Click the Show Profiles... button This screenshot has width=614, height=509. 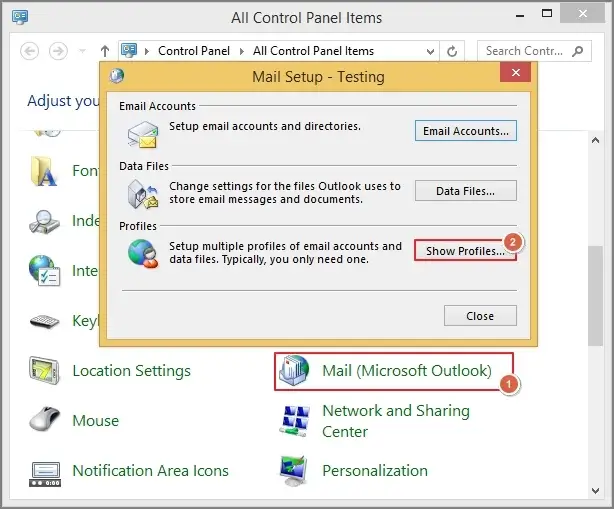point(465,251)
